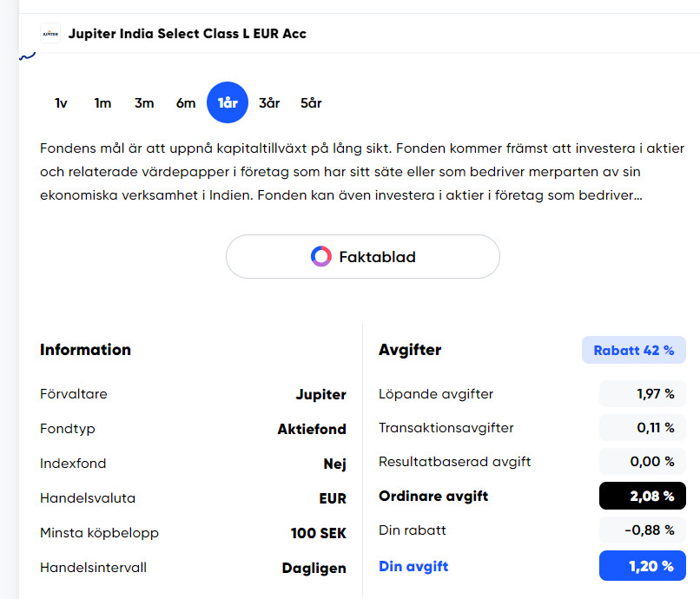Select the 1m time period

(102, 103)
